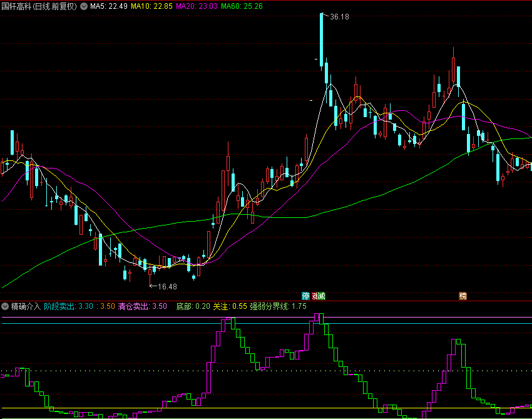Select the 精确介入 indicator name
The image size is (532, 419).
26,306
